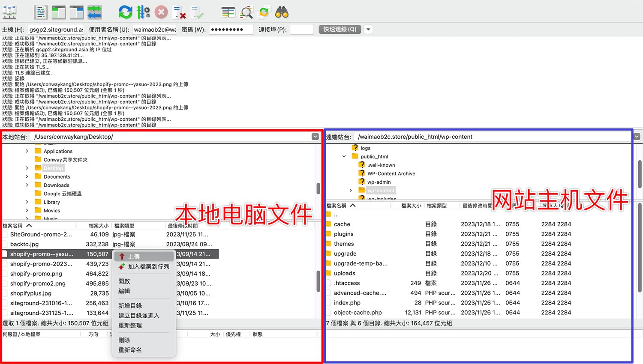The image size is (643, 364).
Task: Open the local site path dropdown
Action: (x=315, y=137)
